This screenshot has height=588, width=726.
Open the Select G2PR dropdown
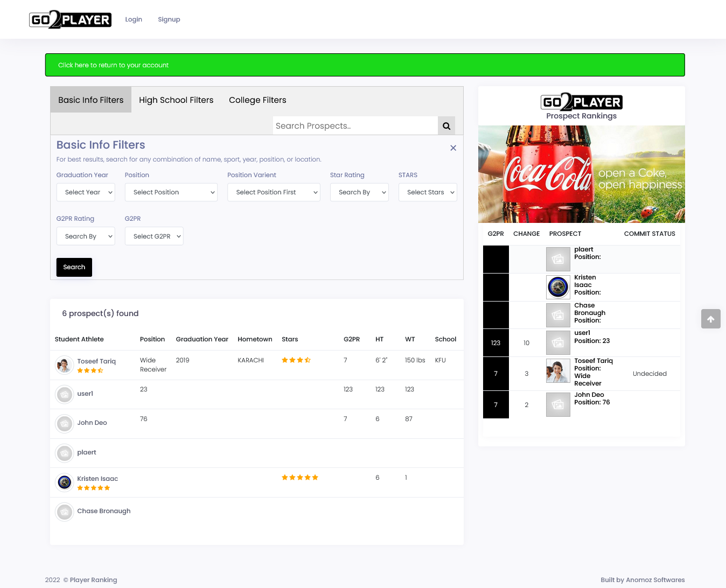[x=154, y=236]
